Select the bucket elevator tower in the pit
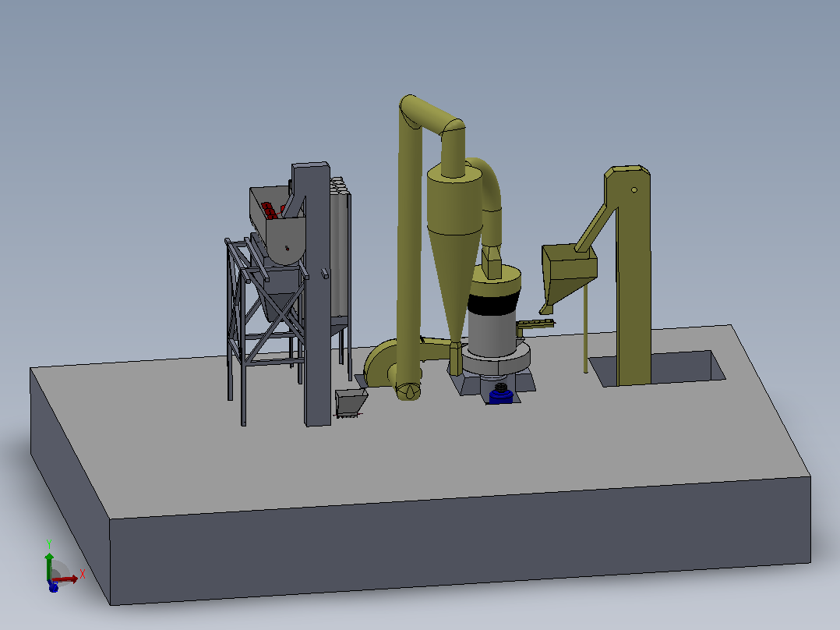The height and width of the screenshot is (630, 840). [634, 279]
